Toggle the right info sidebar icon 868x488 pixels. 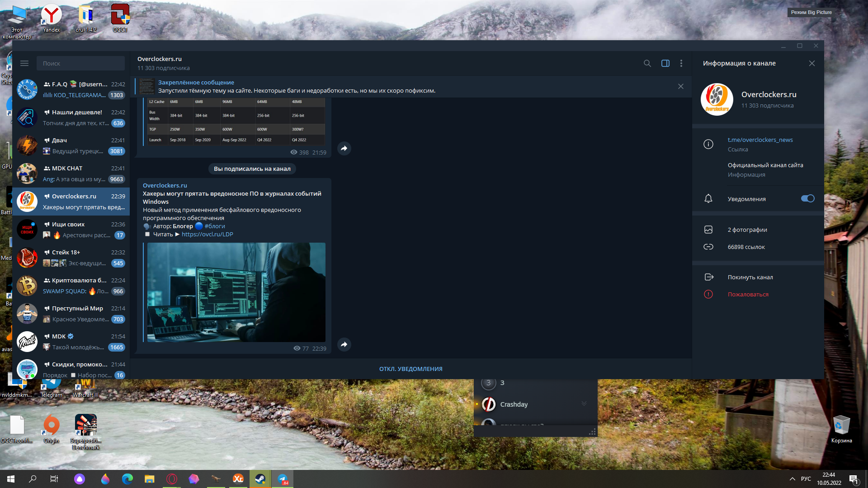point(665,63)
